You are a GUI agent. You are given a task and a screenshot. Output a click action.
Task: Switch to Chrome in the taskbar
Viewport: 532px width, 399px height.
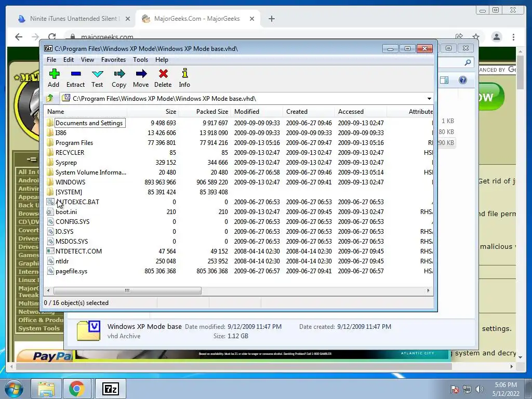coord(77,389)
